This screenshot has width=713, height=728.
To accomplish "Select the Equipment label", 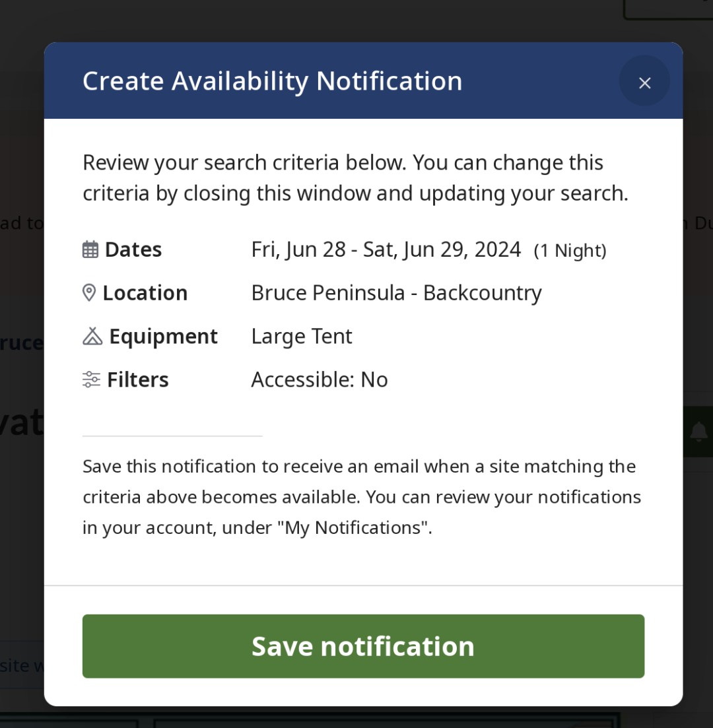I will pos(163,336).
